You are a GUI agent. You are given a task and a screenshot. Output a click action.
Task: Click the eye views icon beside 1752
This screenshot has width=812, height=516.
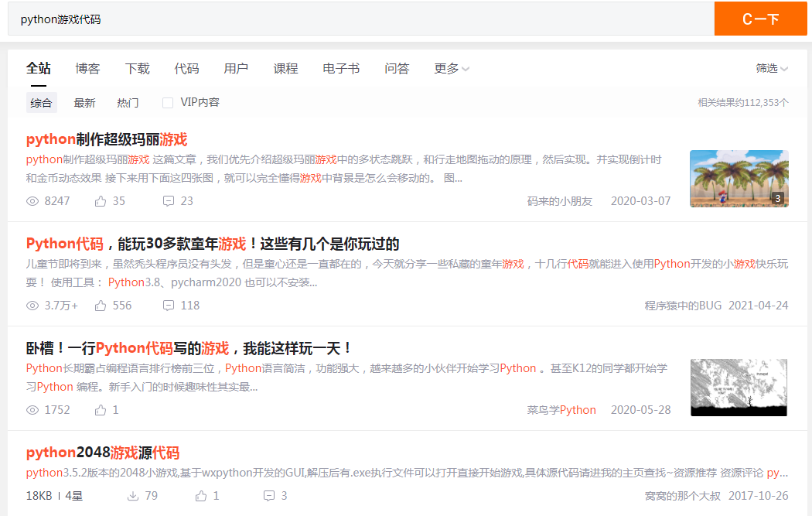tap(32, 410)
